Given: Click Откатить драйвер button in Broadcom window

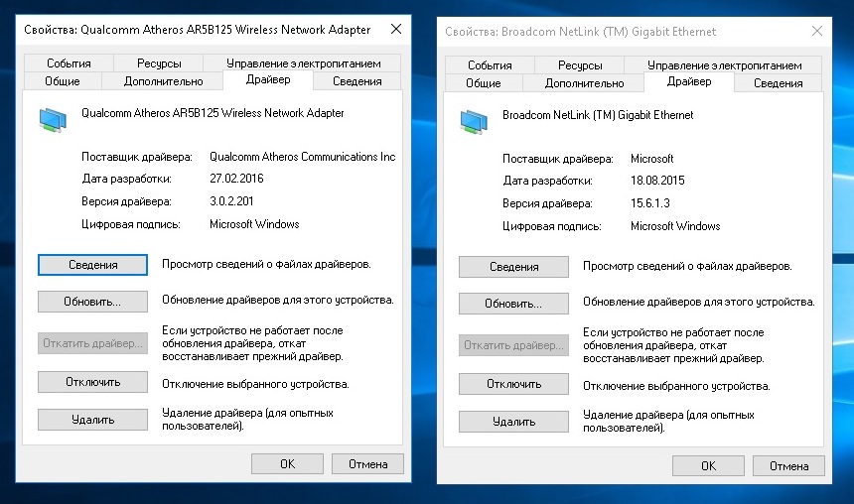Looking at the screenshot, I should (513, 345).
